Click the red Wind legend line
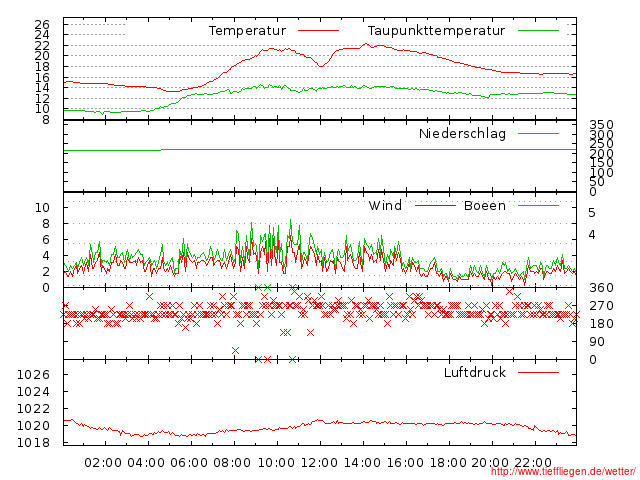Viewport: 640px width, 480px height. click(x=435, y=205)
